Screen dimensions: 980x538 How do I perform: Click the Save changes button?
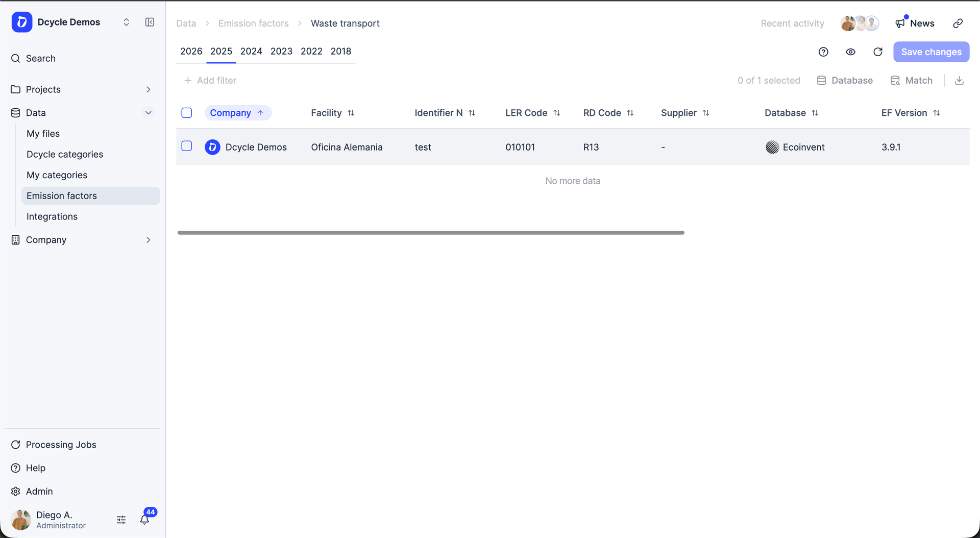tap(931, 52)
